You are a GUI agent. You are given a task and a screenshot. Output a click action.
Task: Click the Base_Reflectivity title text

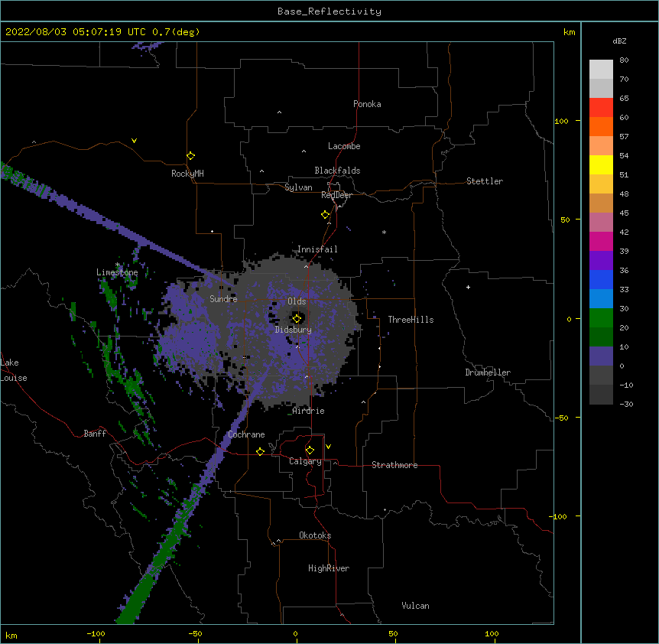click(x=329, y=11)
